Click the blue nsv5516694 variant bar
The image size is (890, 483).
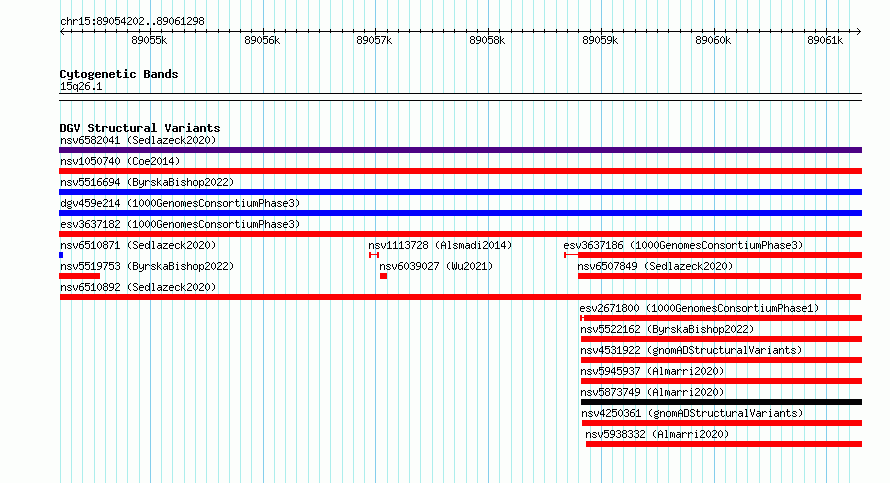click(460, 192)
